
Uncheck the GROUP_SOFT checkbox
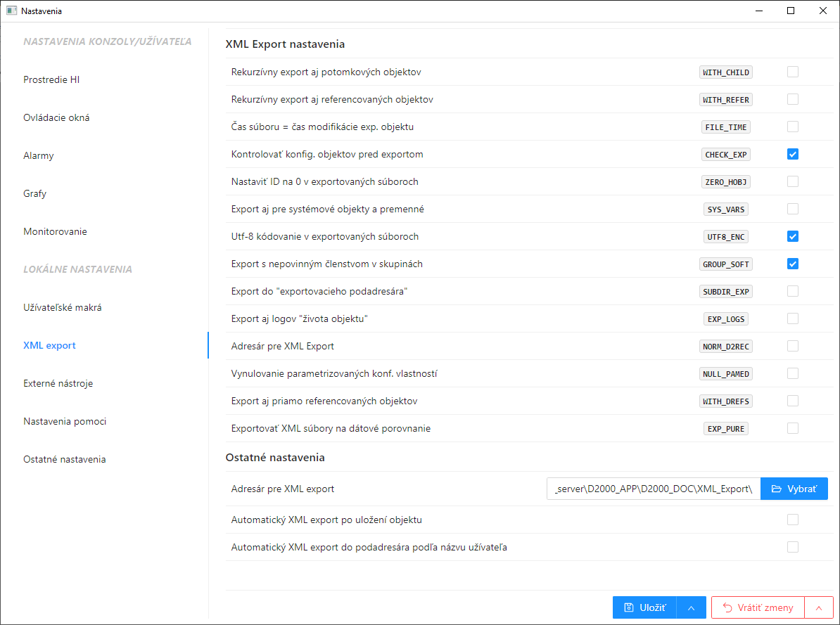coord(793,264)
